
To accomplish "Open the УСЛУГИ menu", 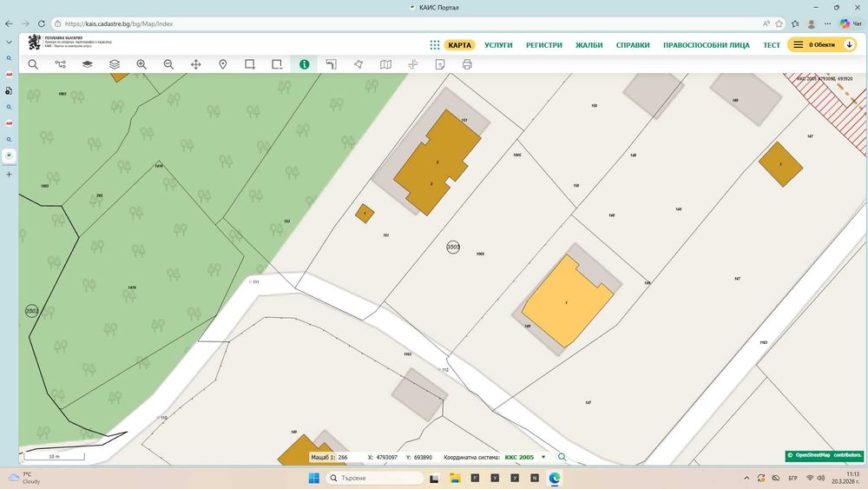I will click(x=498, y=45).
